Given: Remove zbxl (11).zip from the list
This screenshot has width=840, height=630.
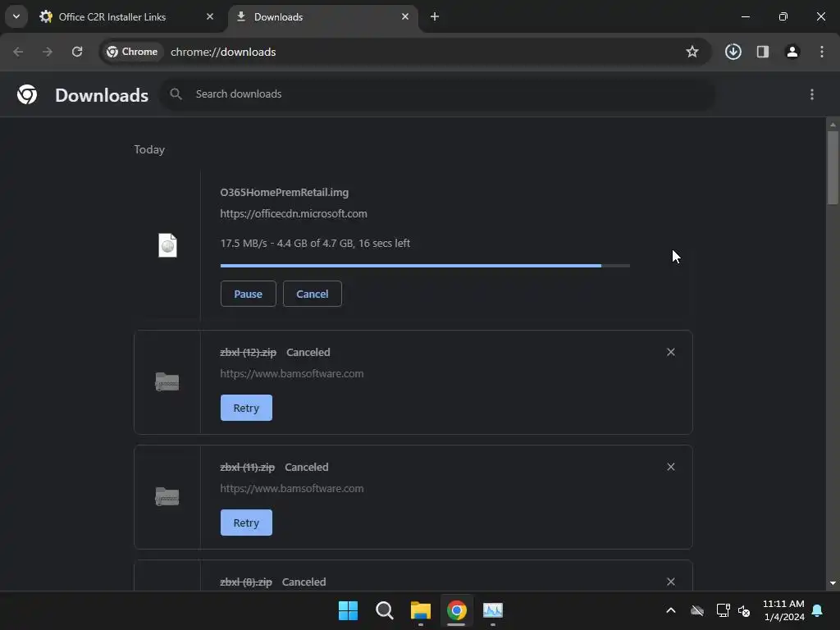Looking at the screenshot, I should [x=671, y=467].
